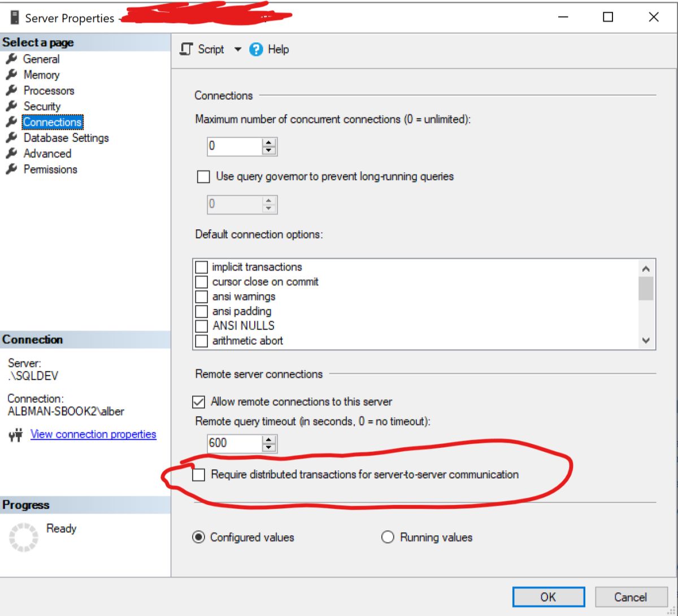The image size is (678, 616).
Task: Click the Script scroll icon in toolbar
Action: click(x=186, y=50)
